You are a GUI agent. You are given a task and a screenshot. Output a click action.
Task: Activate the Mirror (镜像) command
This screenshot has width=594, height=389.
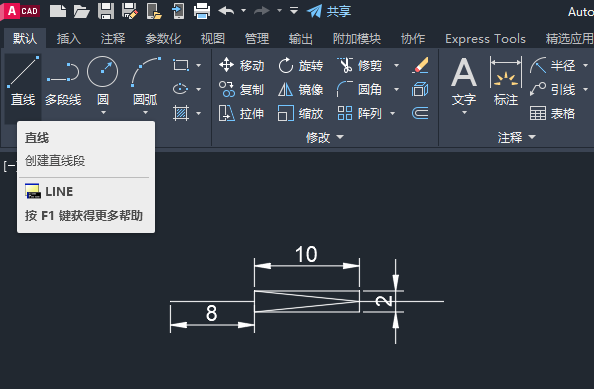point(300,90)
